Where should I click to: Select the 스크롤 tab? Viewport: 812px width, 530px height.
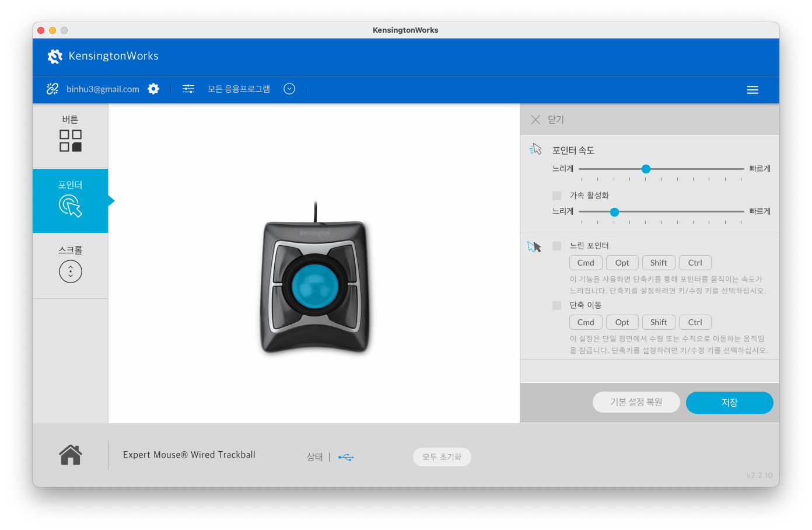(x=71, y=266)
